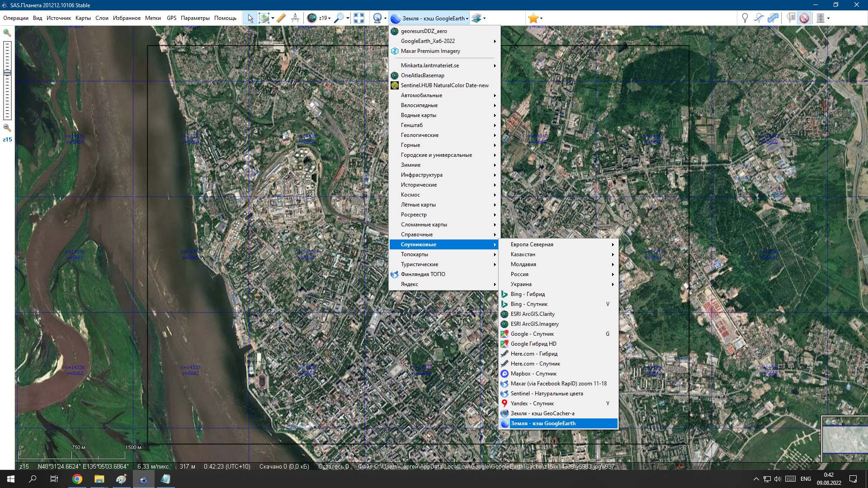Open the placemark manager list icon
This screenshot has width=868, height=488.
[791, 18]
